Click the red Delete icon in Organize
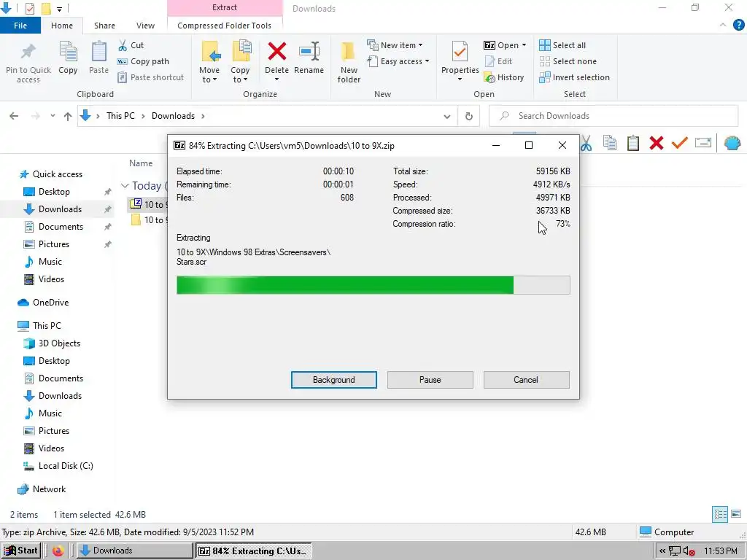Image resolution: width=747 pixels, height=560 pixels. pyautogui.click(x=276, y=52)
